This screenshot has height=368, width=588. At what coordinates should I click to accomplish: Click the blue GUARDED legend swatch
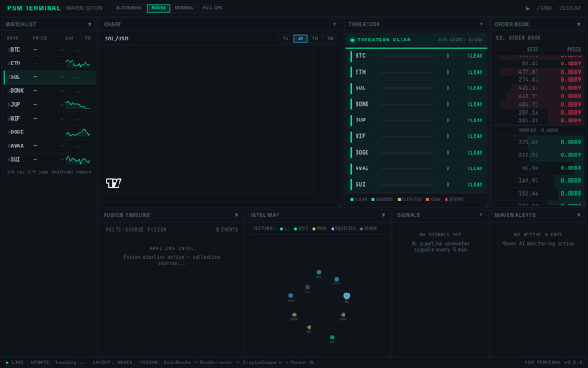[373, 200]
